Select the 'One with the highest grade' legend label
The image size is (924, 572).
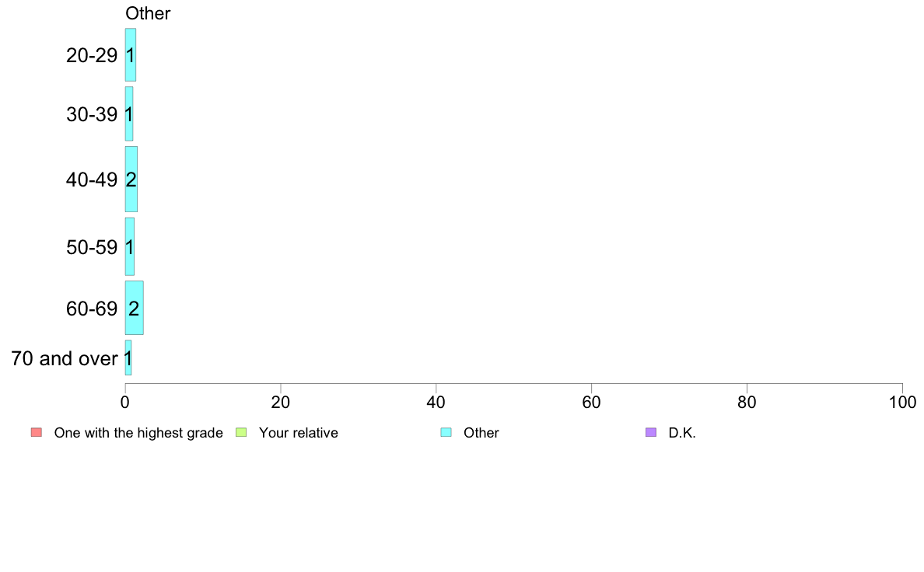click(x=138, y=433)
